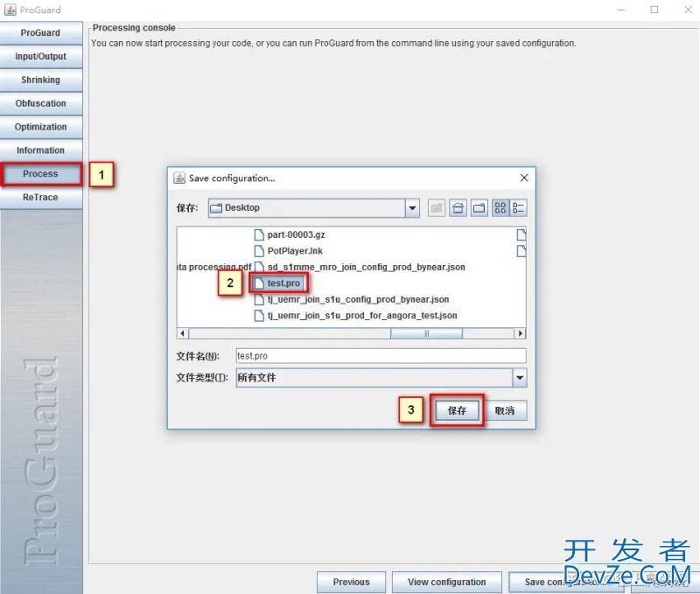Open the ProGuard tab in sidebar
700x594 pixels.
tap(40, 33)
